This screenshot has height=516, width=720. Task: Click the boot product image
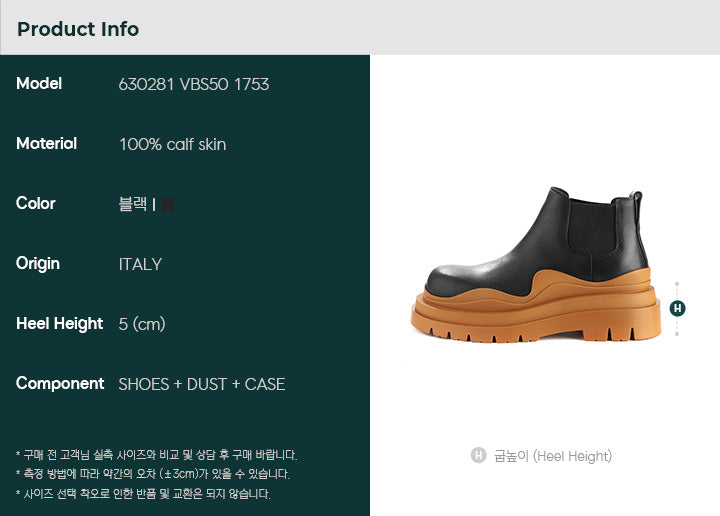click(x=536, y=265)
